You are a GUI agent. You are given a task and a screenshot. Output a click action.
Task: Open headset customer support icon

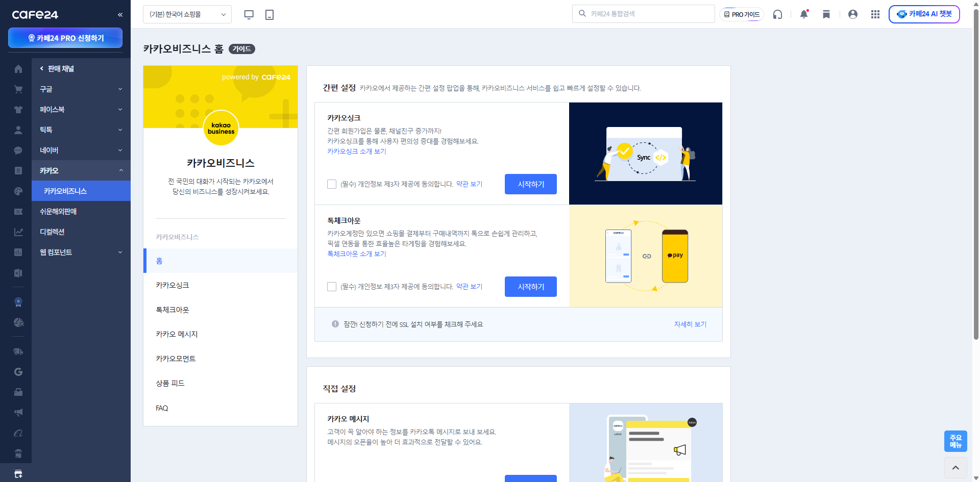777,14
